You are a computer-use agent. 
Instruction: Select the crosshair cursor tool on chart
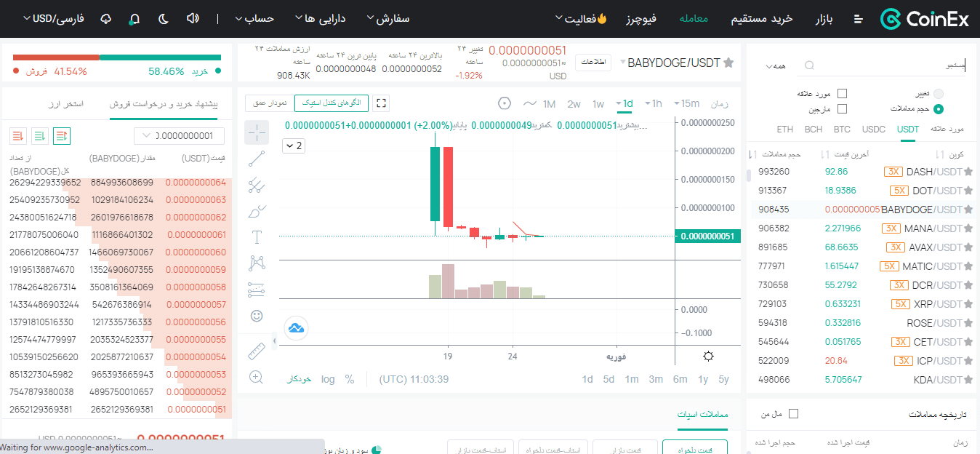[256, 132]
